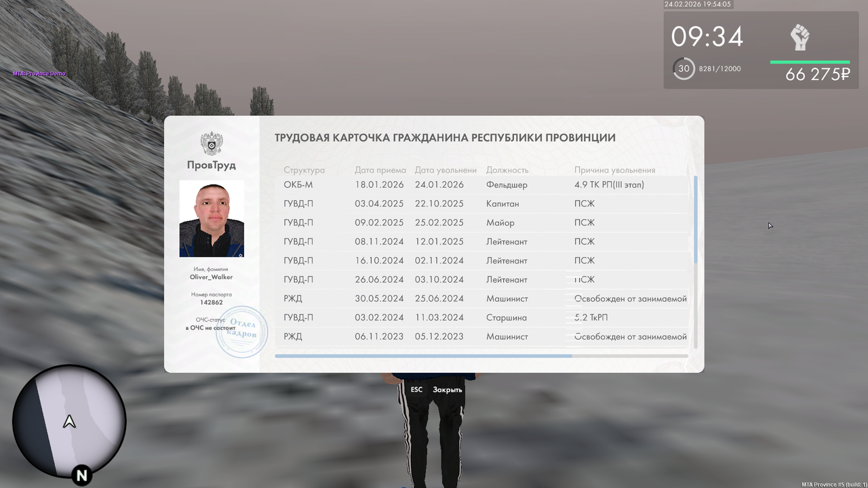Click the circular minimap
868x488 pixels.
(69, 421)
